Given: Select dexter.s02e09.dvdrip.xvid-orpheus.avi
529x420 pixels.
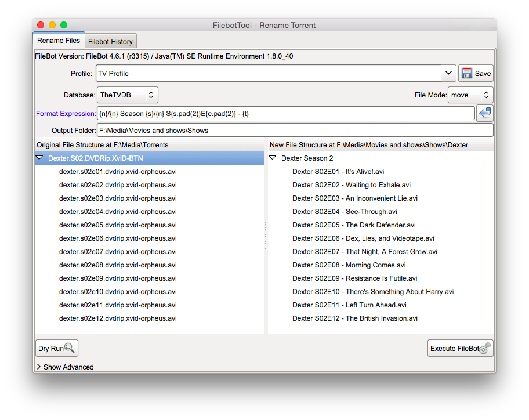Looking at the screenshot, I should 118,278.
